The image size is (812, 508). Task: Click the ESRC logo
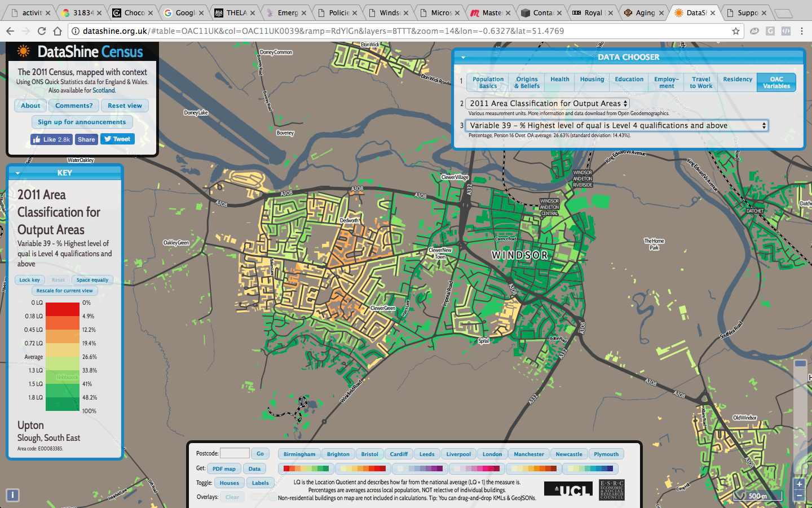[x=612, y=489]
